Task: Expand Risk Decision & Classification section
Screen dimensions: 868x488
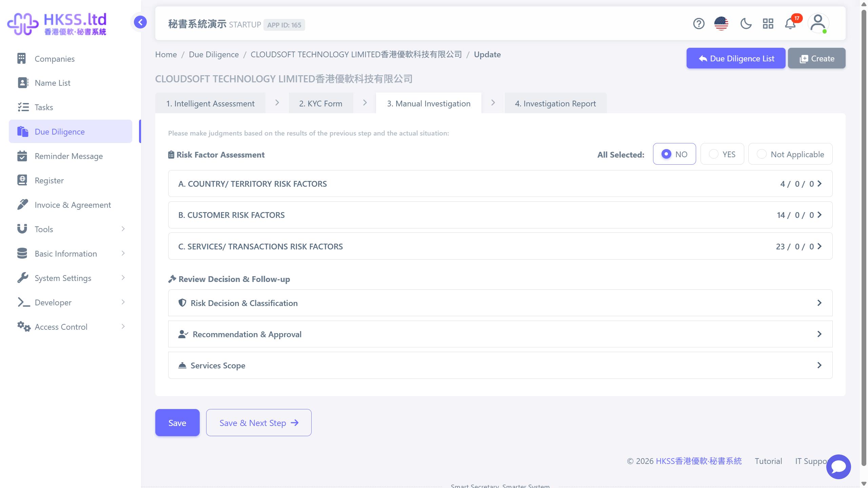Action: [x=500, y=303]
